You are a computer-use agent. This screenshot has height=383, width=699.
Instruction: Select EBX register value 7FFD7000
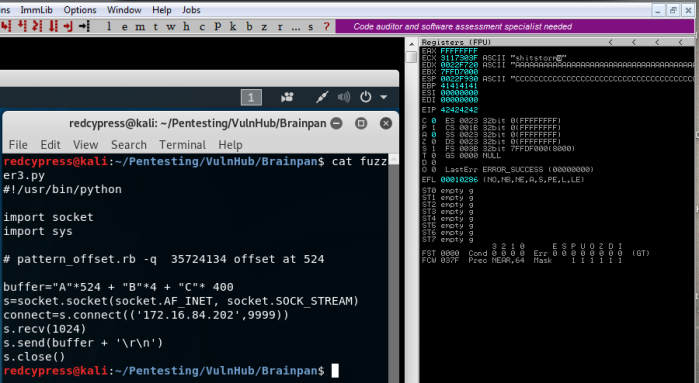pos(459,72)
